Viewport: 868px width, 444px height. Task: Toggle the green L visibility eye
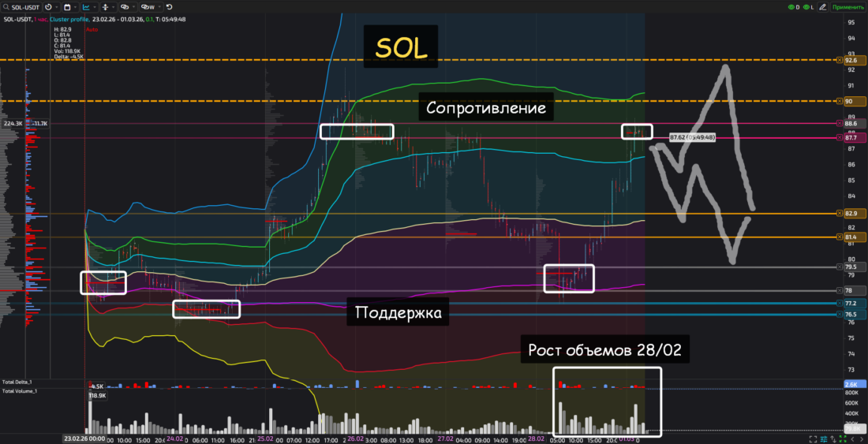tap(808, 7)
